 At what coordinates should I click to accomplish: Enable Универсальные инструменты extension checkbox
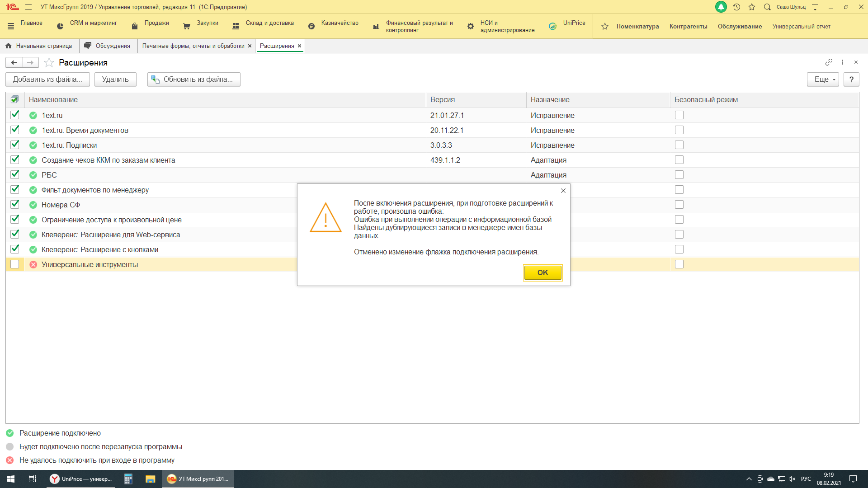pyautogui.click(x=15, y=264)
